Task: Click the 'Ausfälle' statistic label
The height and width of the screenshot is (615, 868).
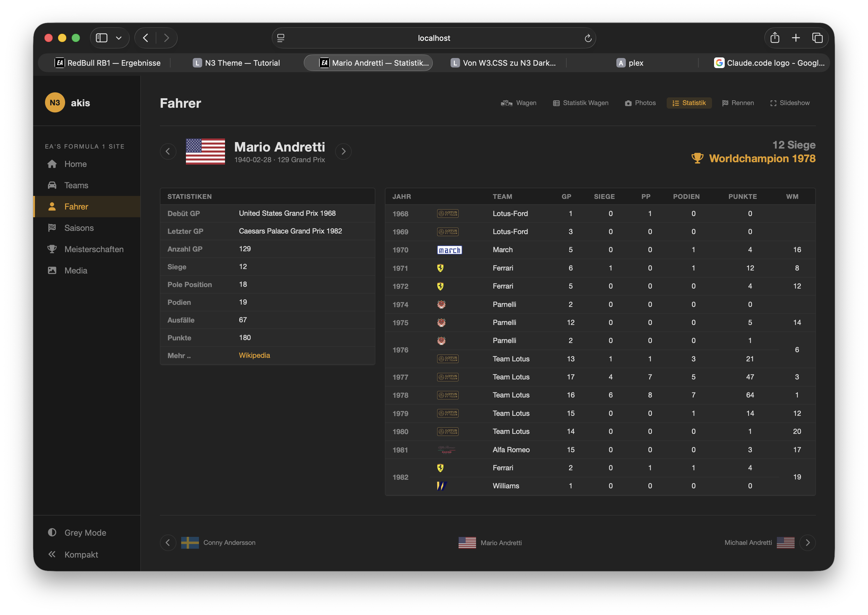Action: click(x=181, y=320)
